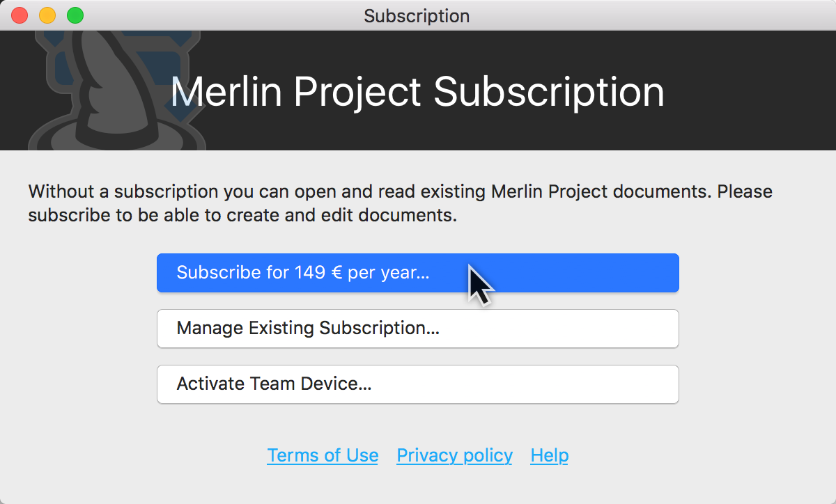Click the Merlin Project Subscription header banner
This screenshot has width=836, height=504.
[418, 90]
